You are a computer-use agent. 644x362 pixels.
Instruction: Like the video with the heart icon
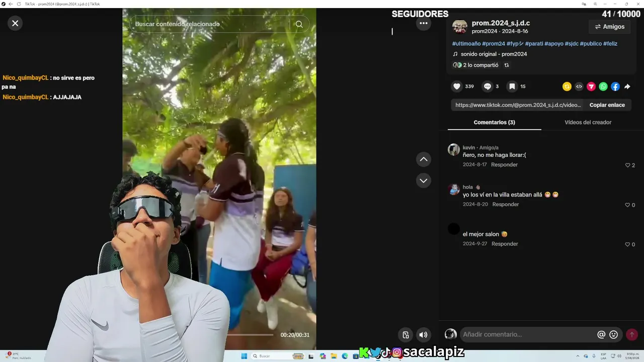pos(457,86)
